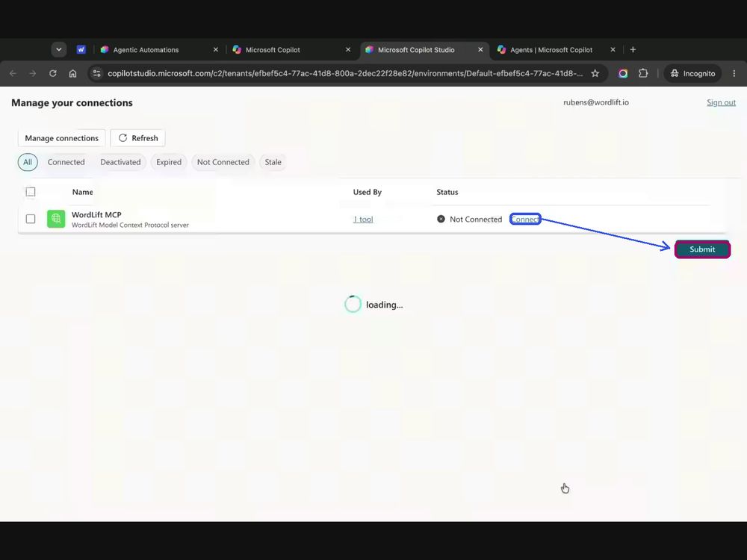Open the browser home page
The width and height of the screenshot is (747, 560).
72,73
